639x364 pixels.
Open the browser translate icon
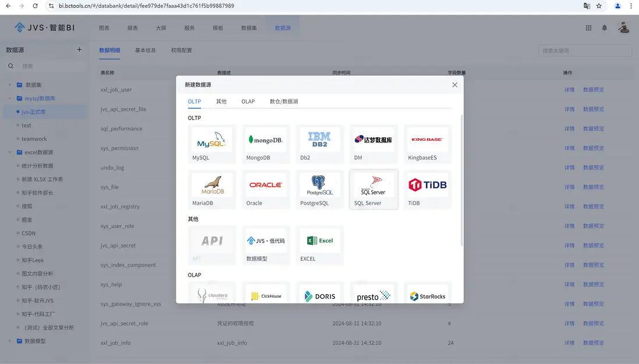(x=587, y=6)
